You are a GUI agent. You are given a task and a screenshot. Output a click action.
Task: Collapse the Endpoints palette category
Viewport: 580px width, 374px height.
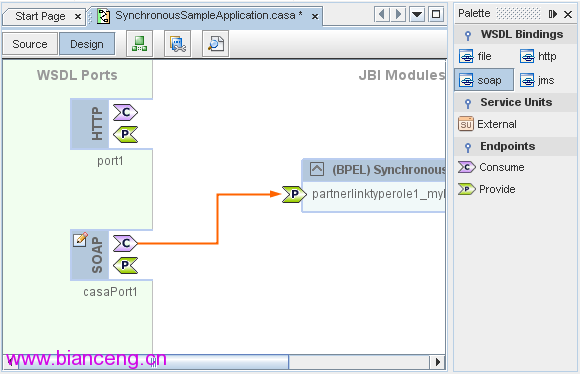click(468, 147)
